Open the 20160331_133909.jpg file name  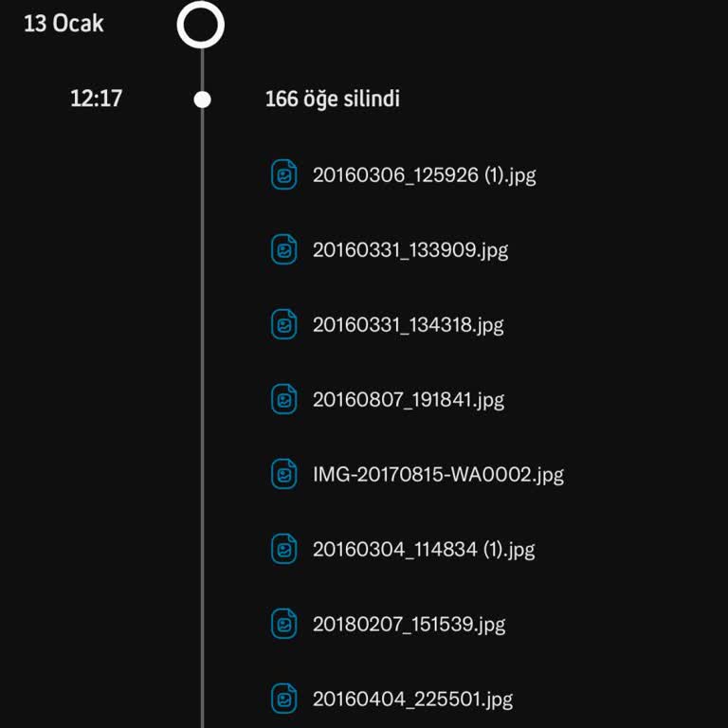point(410,250)
